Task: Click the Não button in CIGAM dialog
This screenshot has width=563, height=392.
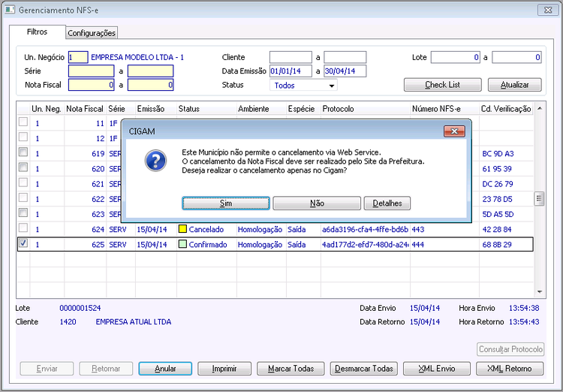Action: [317, 203]
